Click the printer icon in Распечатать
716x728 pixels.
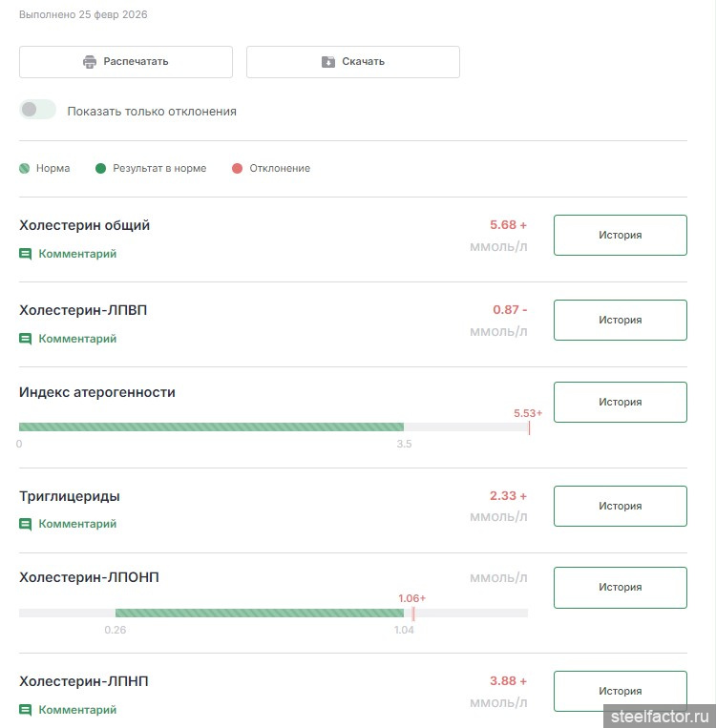(90, 62)
